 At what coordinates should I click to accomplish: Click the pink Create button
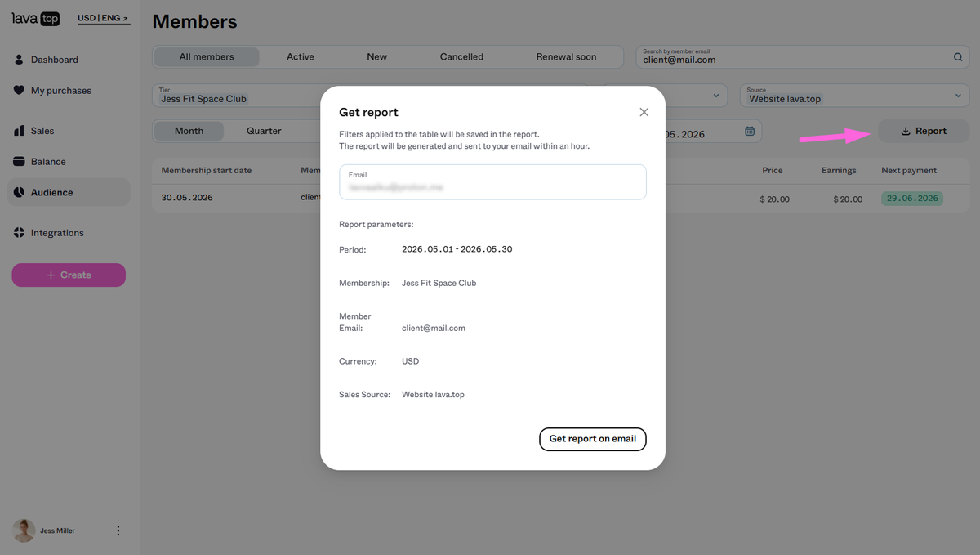tap(69, 275)
